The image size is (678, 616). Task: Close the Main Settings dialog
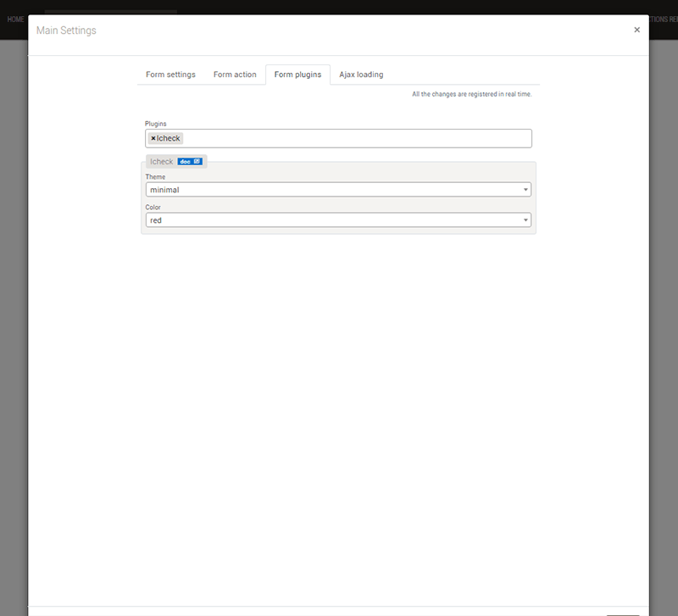pos(636,30)
